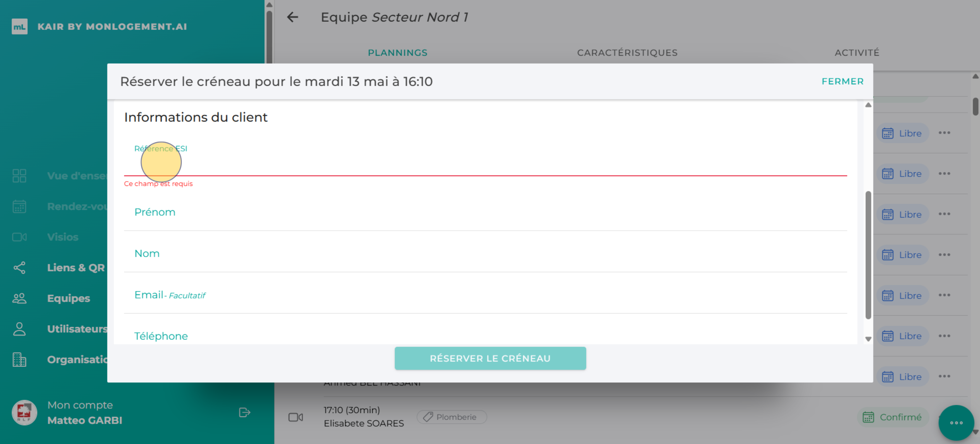Click the floating teal more-actions button
This screenshot has width=980, height=444.
point(956,422)
